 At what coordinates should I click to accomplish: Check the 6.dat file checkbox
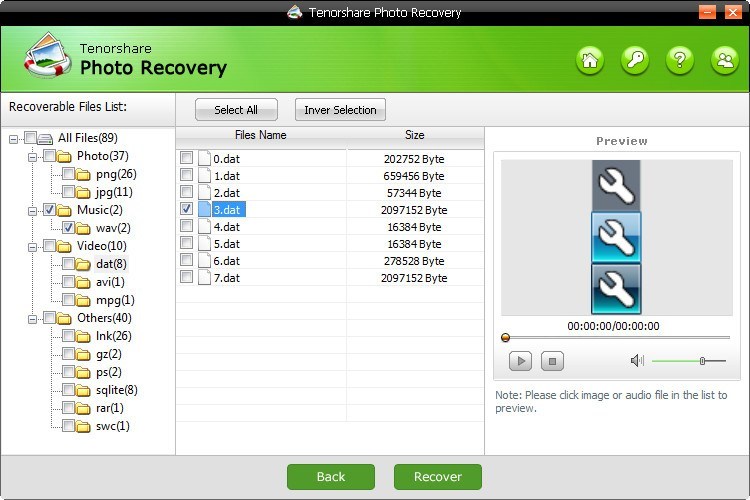186,260
